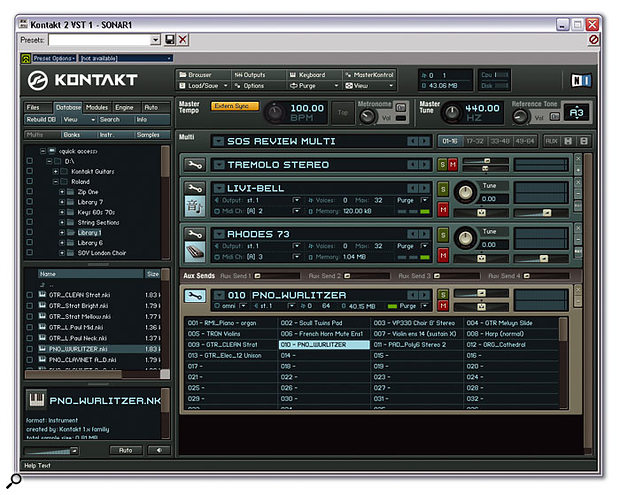
Task: Check the box beside GTR_Strat Bright.nki
Action: click(x=30, y=306)
